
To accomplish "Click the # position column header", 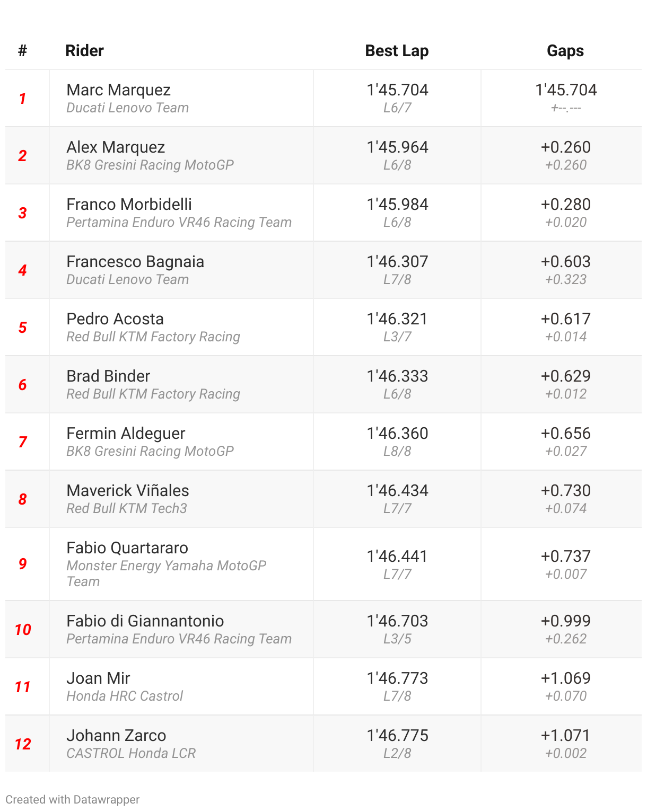I will tap(22, 51).
